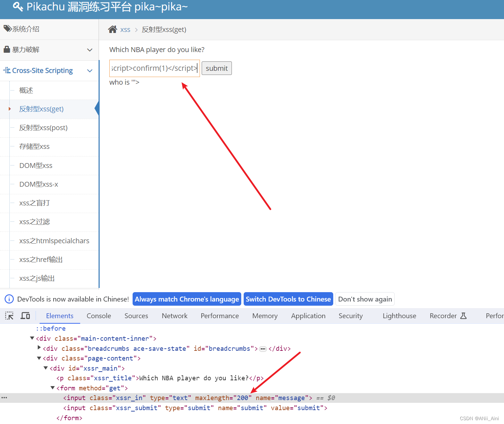Open xss之htmlspecialchars in sidebar

click(49, 241)
